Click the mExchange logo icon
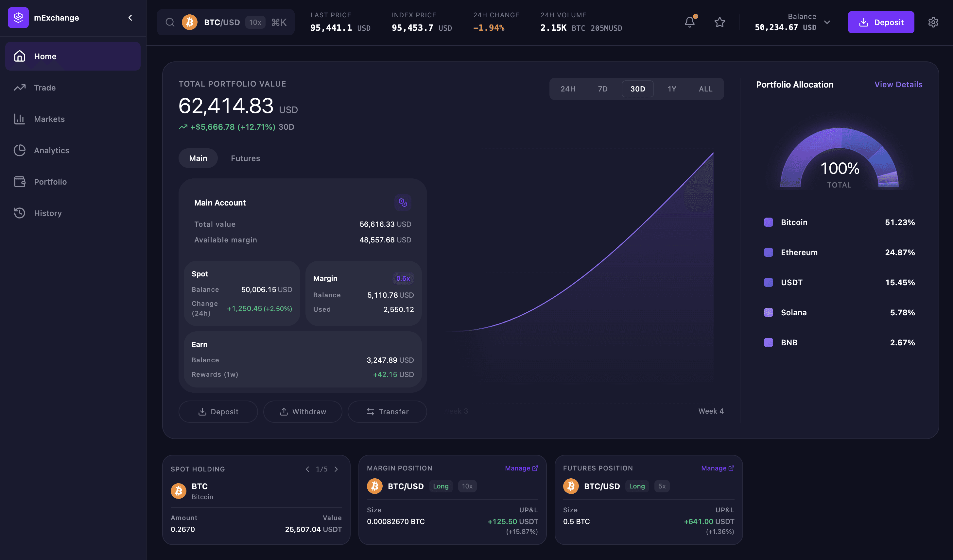The height and width of the screenshot is (560, 953). pos(18,17)
